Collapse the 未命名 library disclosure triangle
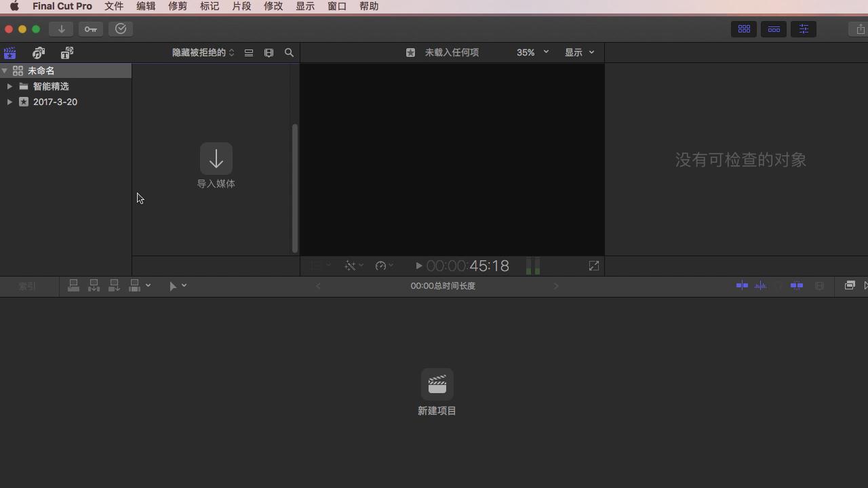The height and width of the screenshot is (488, 868). pyautogui.click(x=5, y=70)
